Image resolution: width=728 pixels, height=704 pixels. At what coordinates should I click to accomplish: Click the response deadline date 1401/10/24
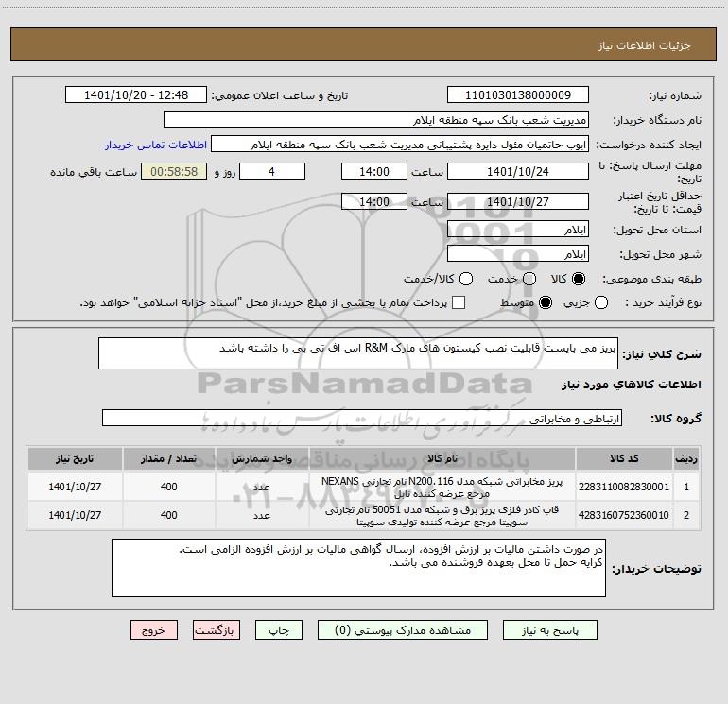[518, 171]
